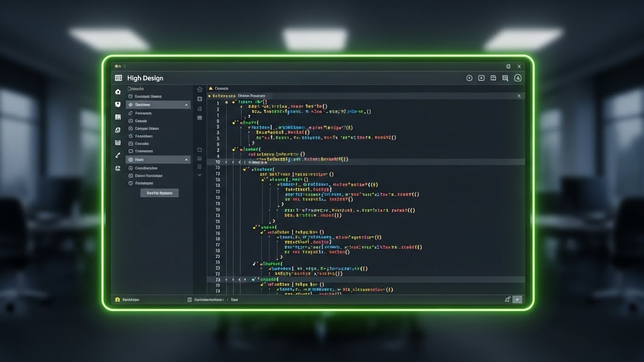Switch to the Process tab above the code editor

(x=220, y=88)
